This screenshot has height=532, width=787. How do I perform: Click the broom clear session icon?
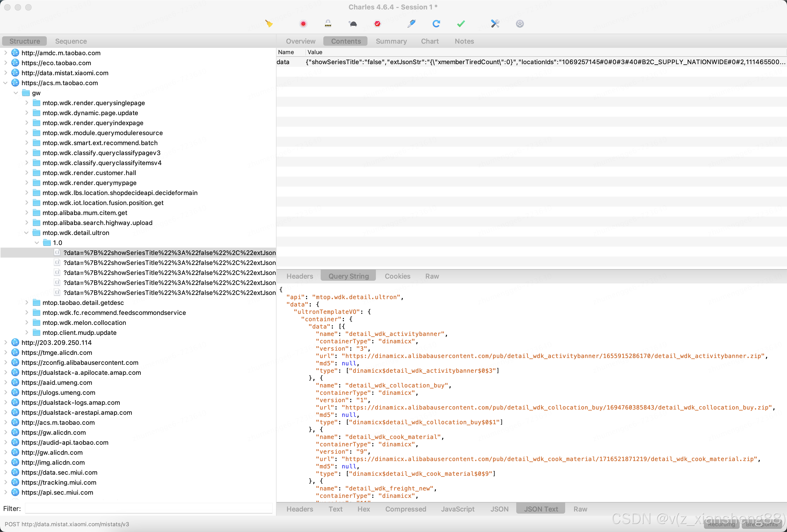pos(269,23)
